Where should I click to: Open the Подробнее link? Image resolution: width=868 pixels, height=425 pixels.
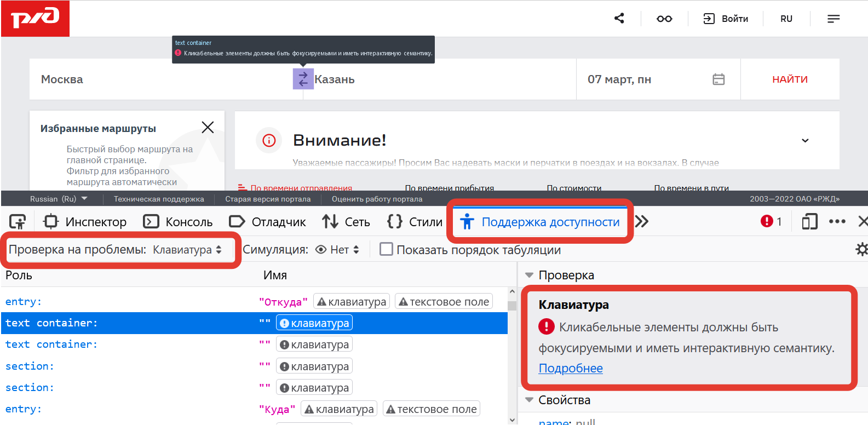[570, 368]
